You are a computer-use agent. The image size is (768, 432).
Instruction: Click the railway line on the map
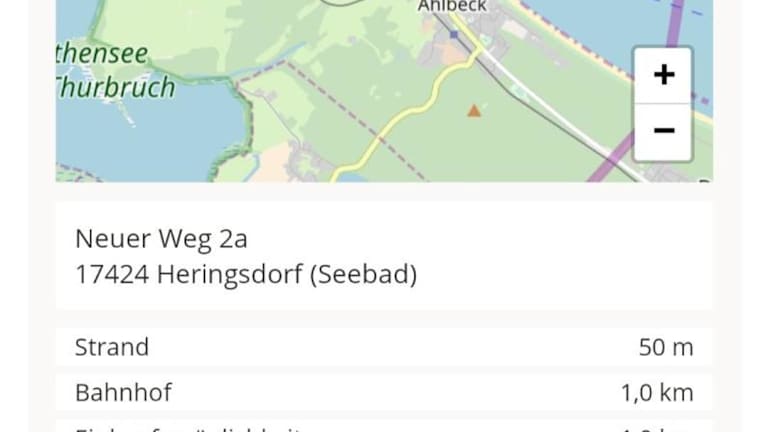(x=560, y=120)
